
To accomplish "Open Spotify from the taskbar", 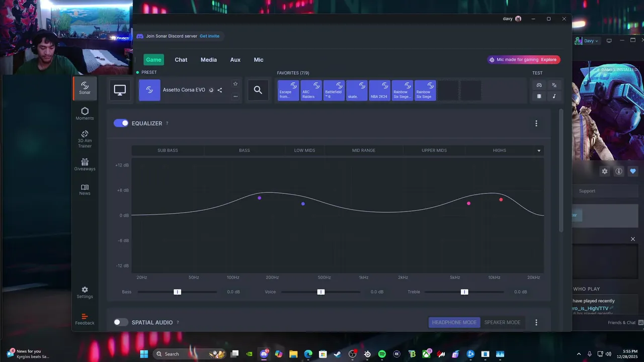I will (x=382, y=354).
